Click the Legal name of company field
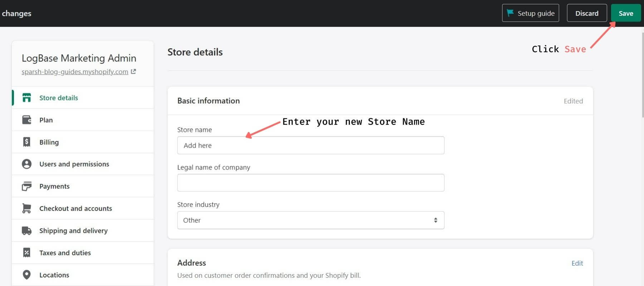The width and height of the screenshot is (644, 286). point(311,183)
